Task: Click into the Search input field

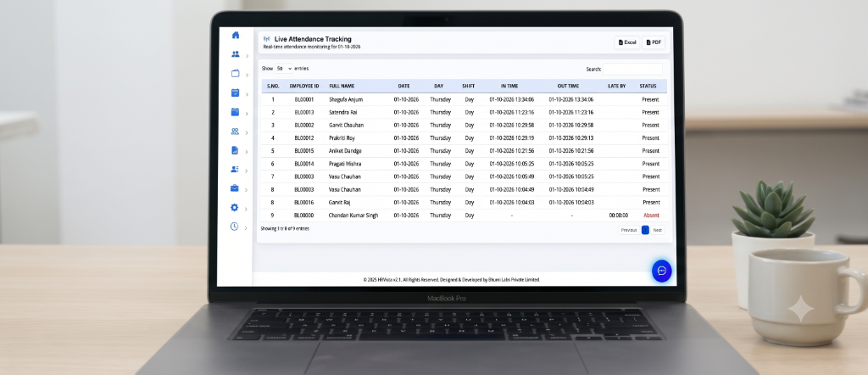Action: click(632, 70)
